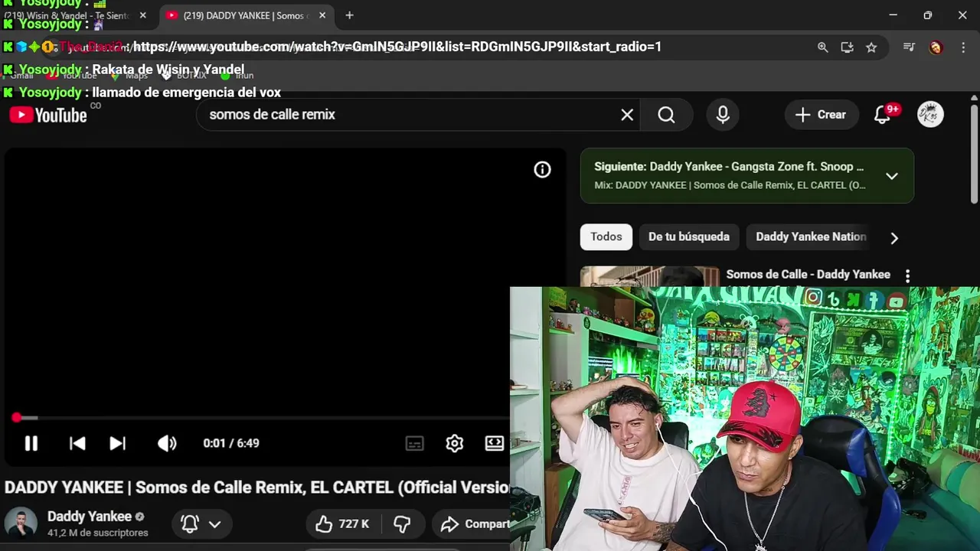The height and width of the screenshot is (551, 980).
Task: Click the Siguiente: Daddy Yankee - Gangsta Zone text
Action: (729, 167)
